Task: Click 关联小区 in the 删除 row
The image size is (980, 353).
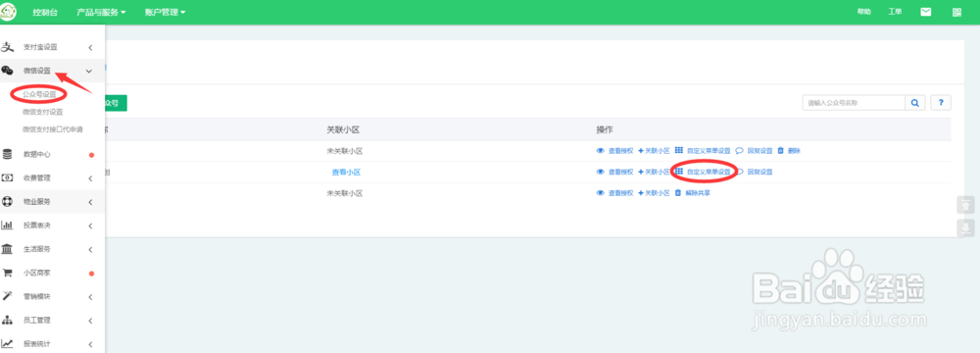Action: click(x=654, y=151)
